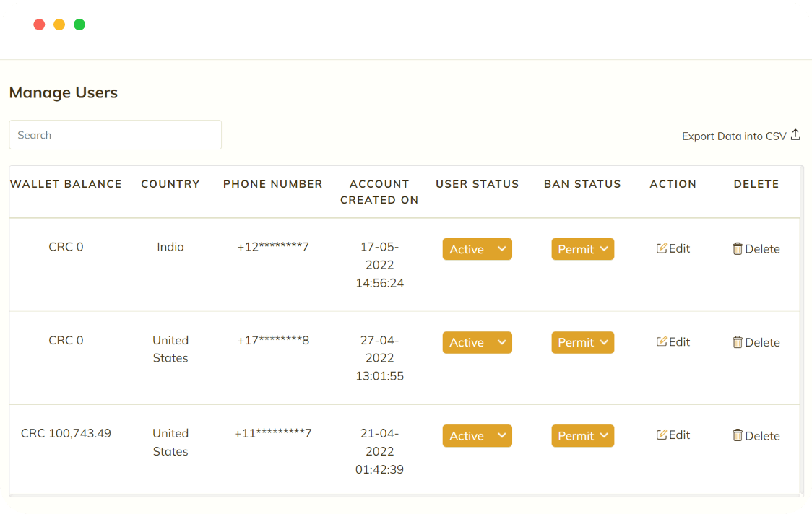Open Active status dropdown in the bottom row

(x=477, y=435)
